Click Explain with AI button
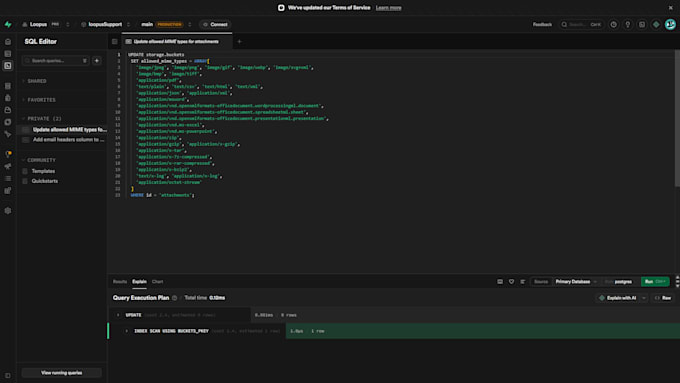 pos(618,298)
